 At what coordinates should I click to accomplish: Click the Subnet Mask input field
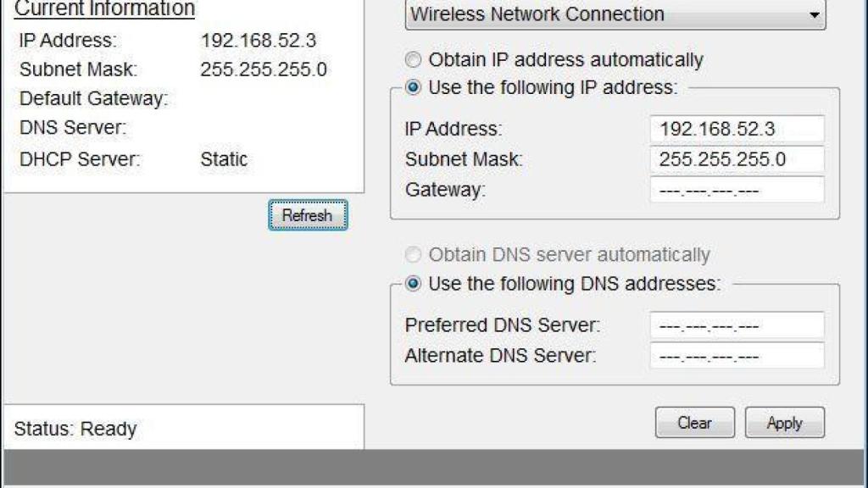click(737, 159)
